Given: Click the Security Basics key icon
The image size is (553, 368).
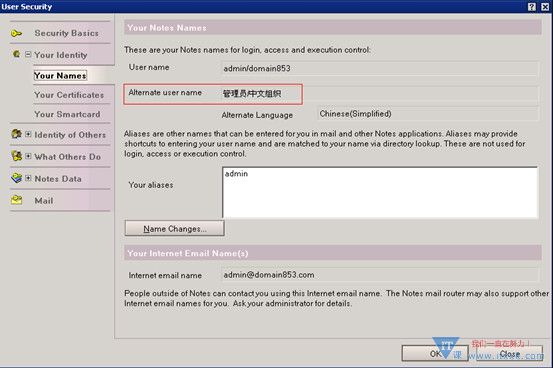Looking at the screenshot, I should (x=16, y=34).
